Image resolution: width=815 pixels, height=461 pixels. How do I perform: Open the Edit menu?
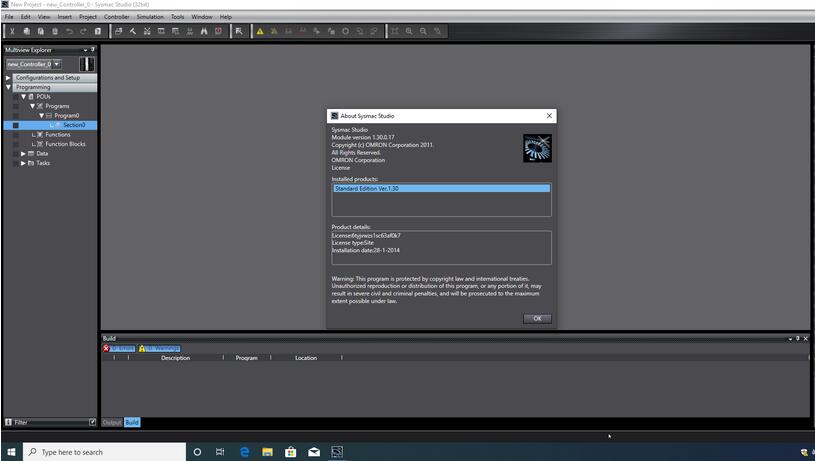pyautogui.click(x=25, y=17)
